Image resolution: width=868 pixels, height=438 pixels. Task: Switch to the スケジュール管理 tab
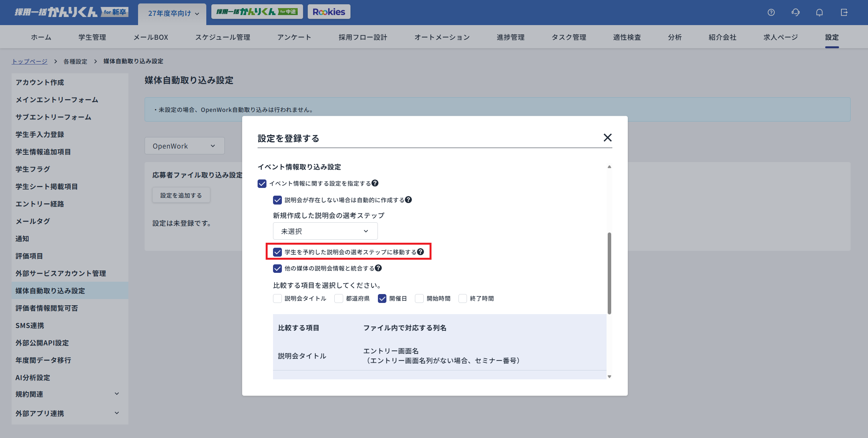222,37
